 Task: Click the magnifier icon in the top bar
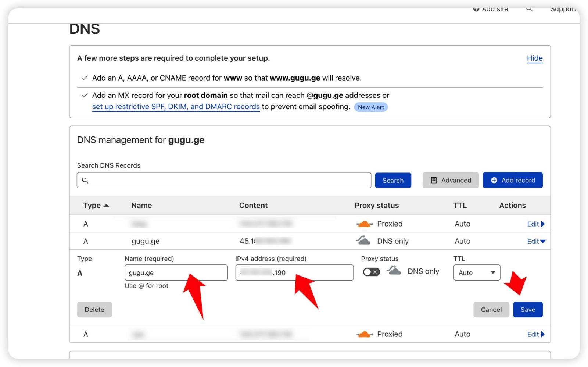click(x=529, y=9)
